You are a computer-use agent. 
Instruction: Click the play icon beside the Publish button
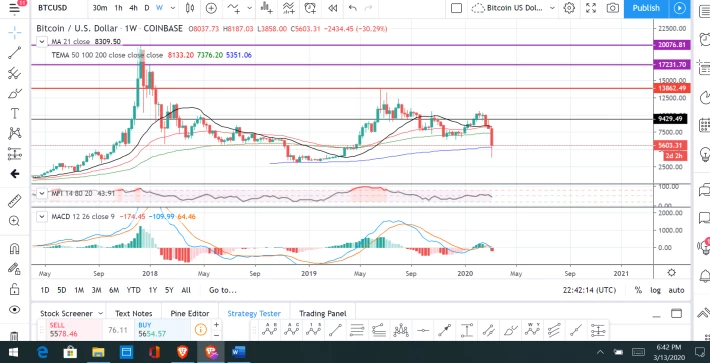(x=680, y=8)
